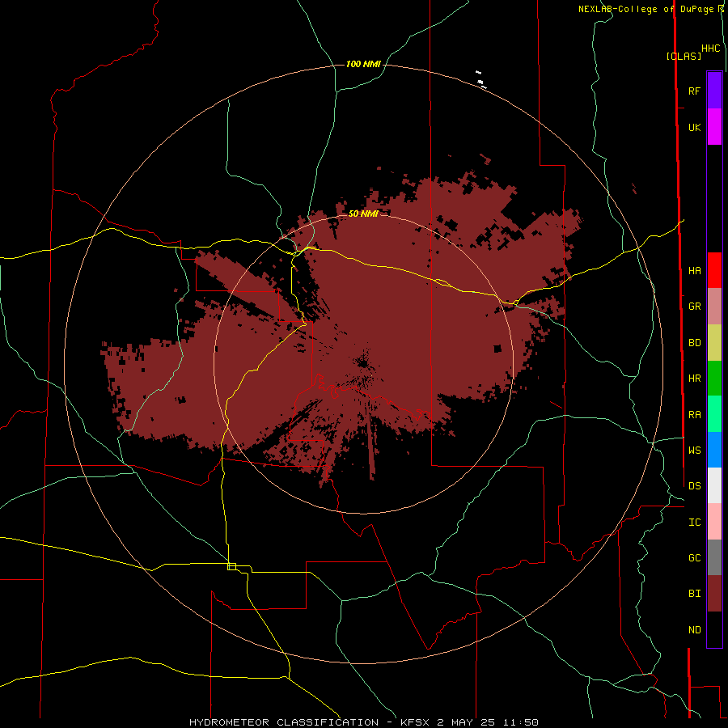Click the RF purple legend swatch
The image size is (728, 728).
pos(714,91)
